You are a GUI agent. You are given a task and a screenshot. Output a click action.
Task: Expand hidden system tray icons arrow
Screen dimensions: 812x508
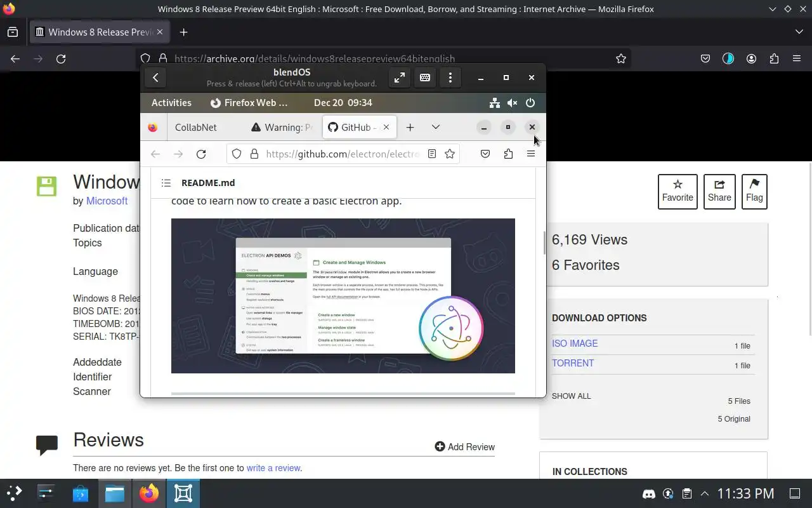point(705,493)
